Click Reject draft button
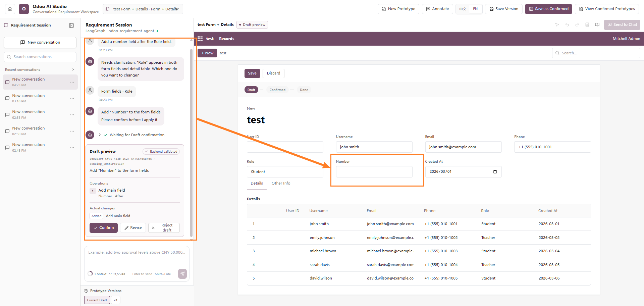644x306 pixels. coord(164,228)
